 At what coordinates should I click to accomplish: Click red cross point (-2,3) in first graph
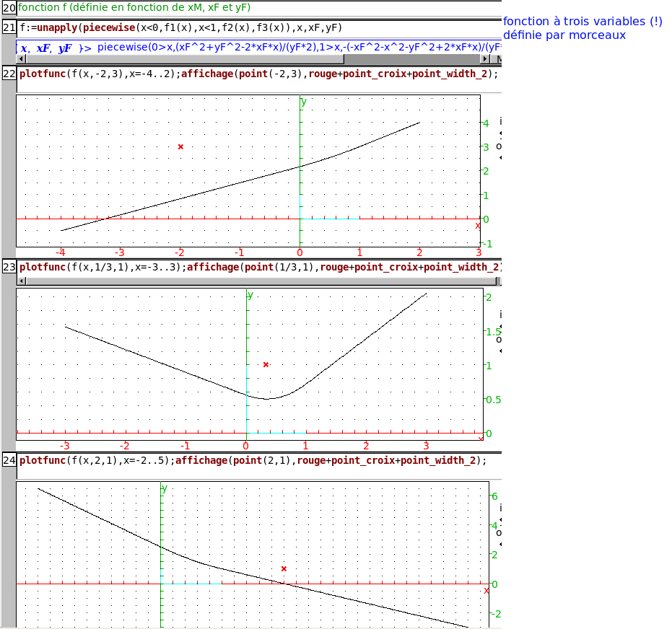point(181,147)
